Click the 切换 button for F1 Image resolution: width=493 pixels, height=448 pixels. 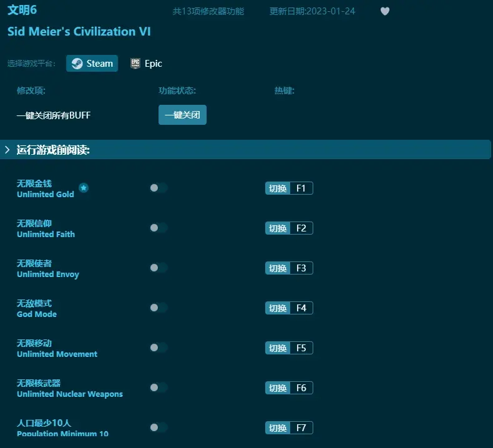click(278, 188)
